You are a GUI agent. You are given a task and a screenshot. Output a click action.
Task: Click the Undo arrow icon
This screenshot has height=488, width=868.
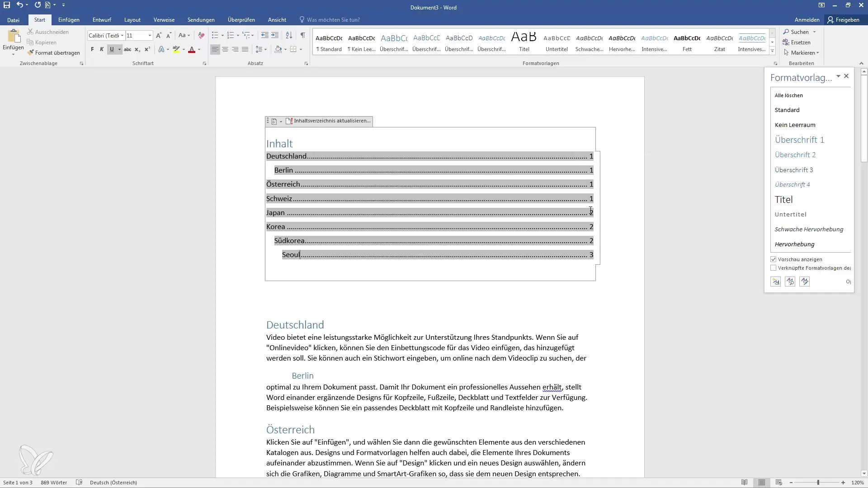coord(19,5)
